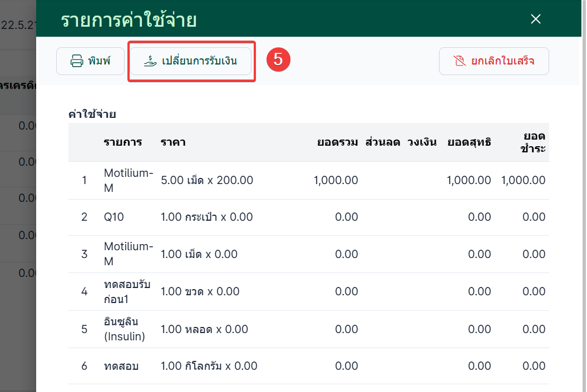
Task: Click the ส่วนลด column header
Action: [x=383, y=142]
